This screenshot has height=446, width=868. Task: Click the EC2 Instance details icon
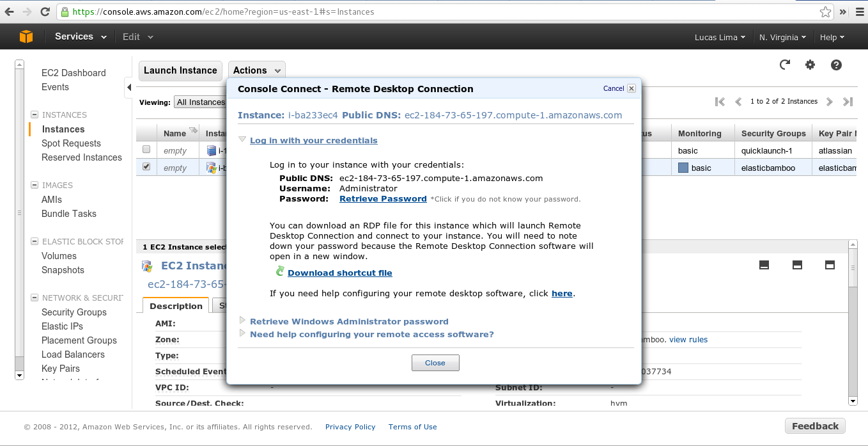click(x=147, y=266)
